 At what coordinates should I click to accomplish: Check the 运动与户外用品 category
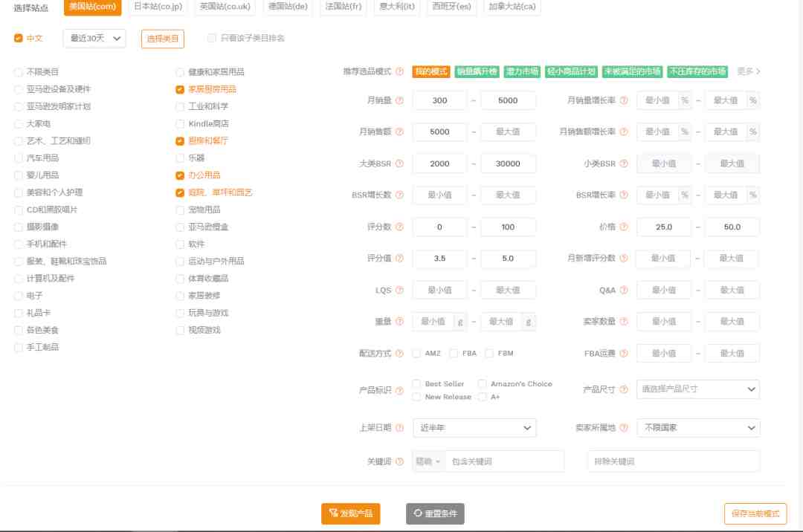(x=180, y=262)
